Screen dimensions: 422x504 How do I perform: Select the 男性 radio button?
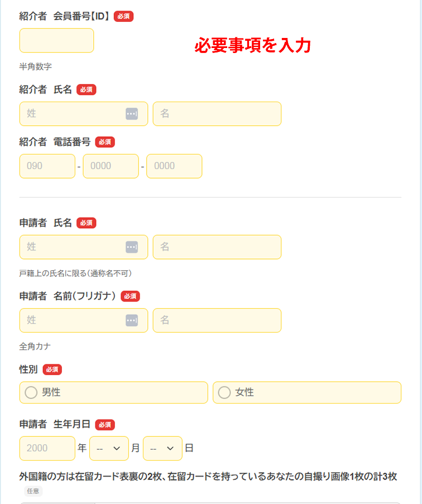(31, 392)
